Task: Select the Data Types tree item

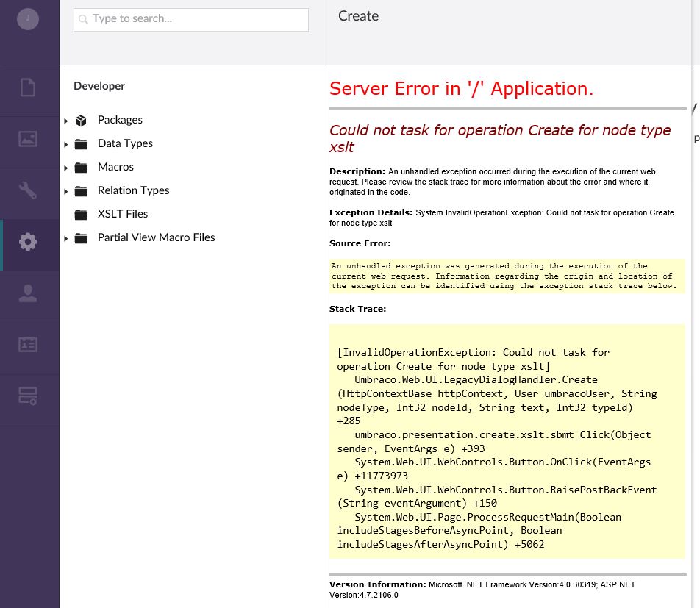Action: click(125, 143)
